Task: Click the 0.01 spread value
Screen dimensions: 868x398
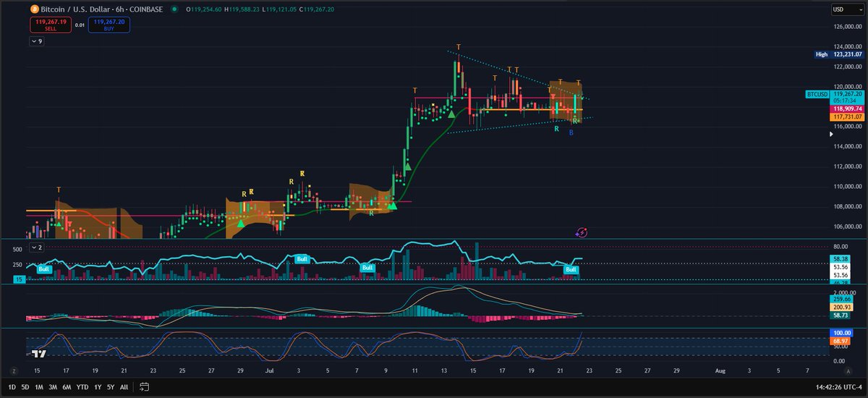Action: tap(80, 25)
